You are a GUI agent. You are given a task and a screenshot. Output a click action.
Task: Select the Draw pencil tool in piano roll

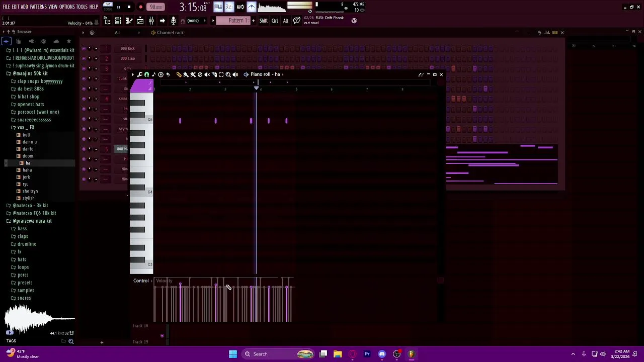pos(179,74)
